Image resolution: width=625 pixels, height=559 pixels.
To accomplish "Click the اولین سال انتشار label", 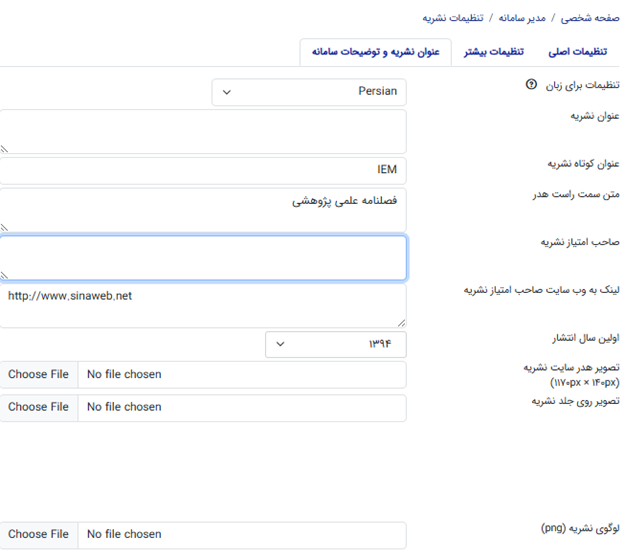I will pyautogui.click(x=586, y=338).
